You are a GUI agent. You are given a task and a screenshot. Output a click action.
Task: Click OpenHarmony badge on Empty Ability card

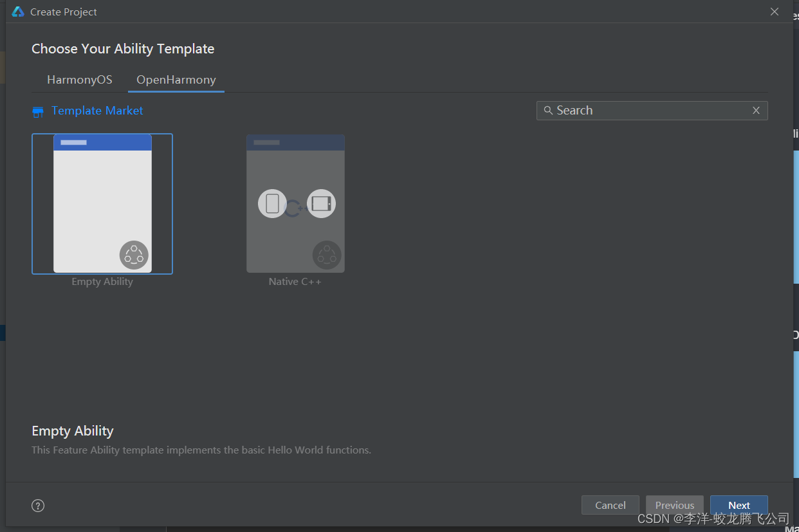pyautogui.click(x=134, y=255)
